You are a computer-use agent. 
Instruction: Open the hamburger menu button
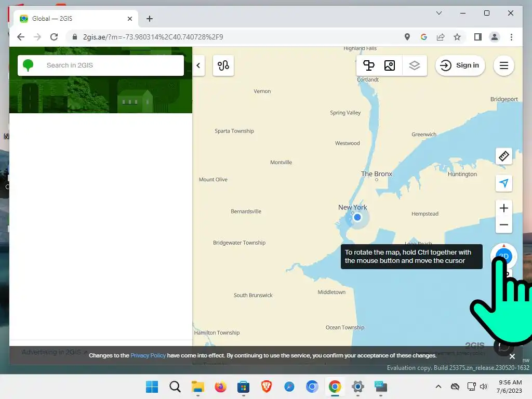click(x=504, y=65)
